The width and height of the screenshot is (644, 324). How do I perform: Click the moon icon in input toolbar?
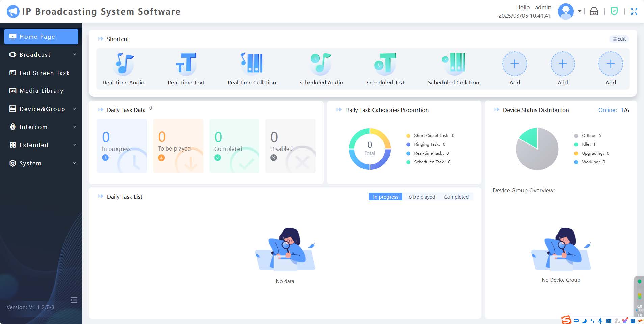[584, 321]
